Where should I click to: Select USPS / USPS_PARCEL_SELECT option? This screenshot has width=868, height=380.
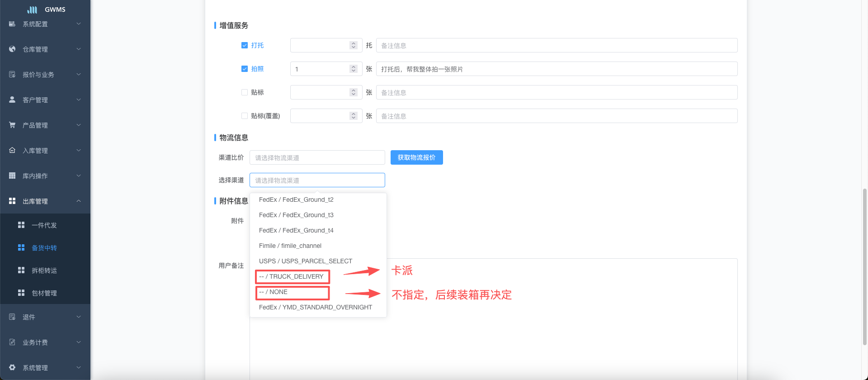[x=318, y=261]
